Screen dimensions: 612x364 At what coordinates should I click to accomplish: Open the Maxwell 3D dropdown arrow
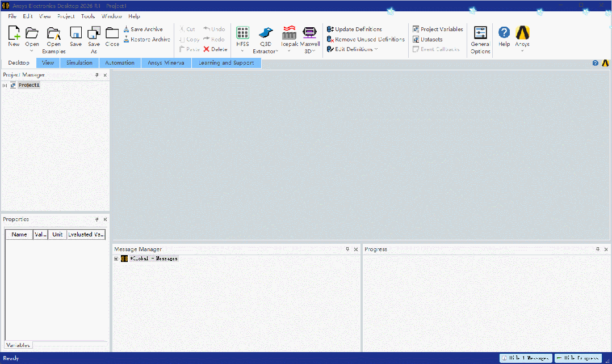pos(313,51)
